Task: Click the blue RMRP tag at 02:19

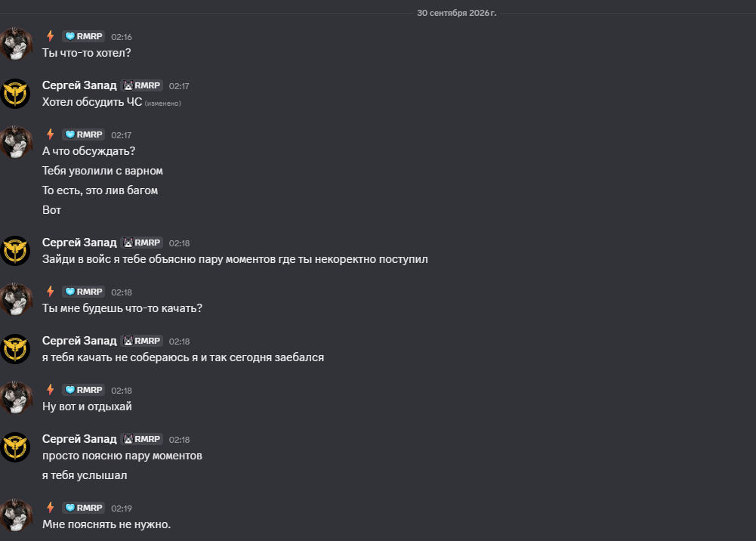Action: click(83, 508)
